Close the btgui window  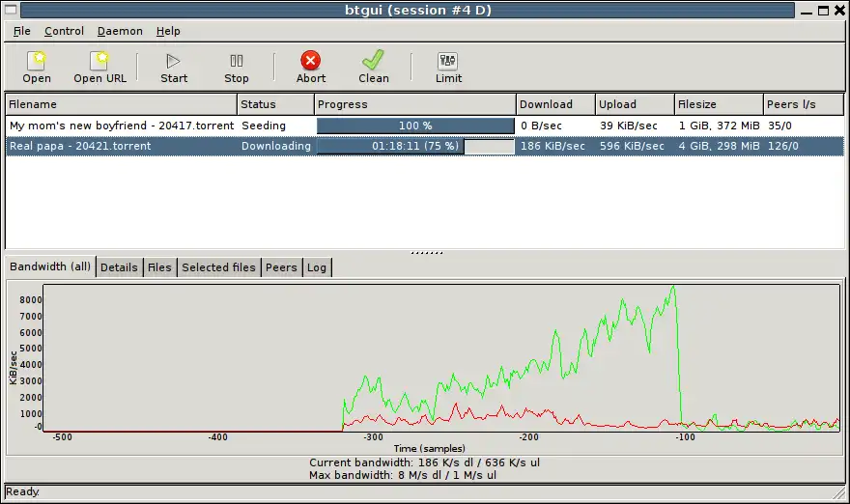[839, 11]
